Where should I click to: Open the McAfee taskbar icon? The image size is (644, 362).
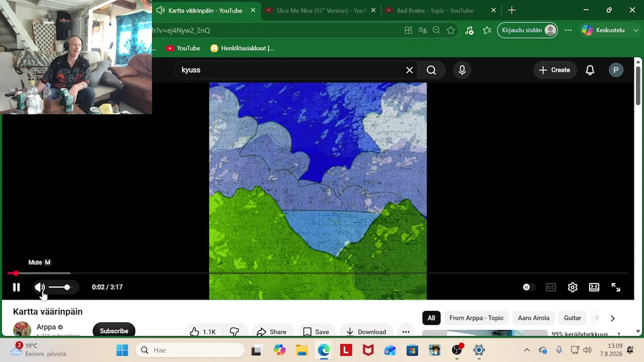pyautogui.click(x=368, y=350)
